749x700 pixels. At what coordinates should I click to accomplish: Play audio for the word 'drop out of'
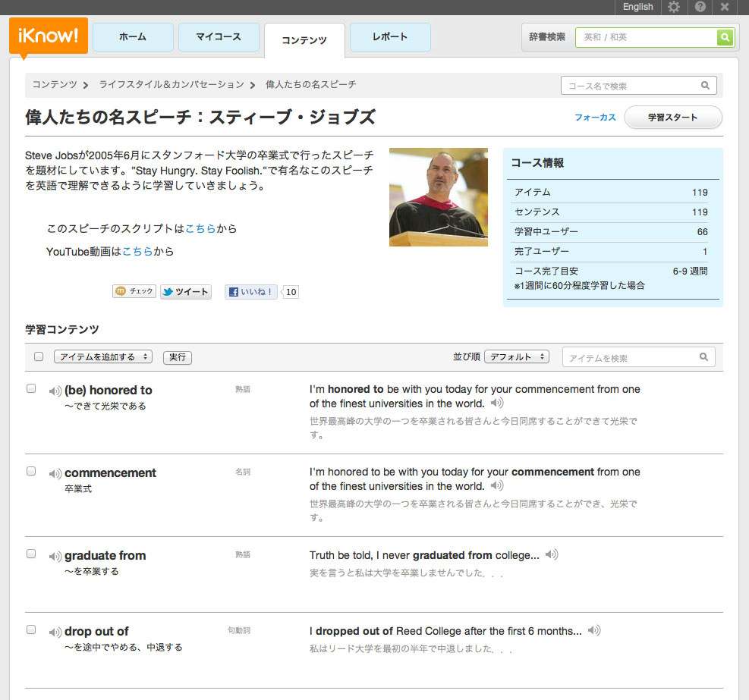click(x=55, y=633)
